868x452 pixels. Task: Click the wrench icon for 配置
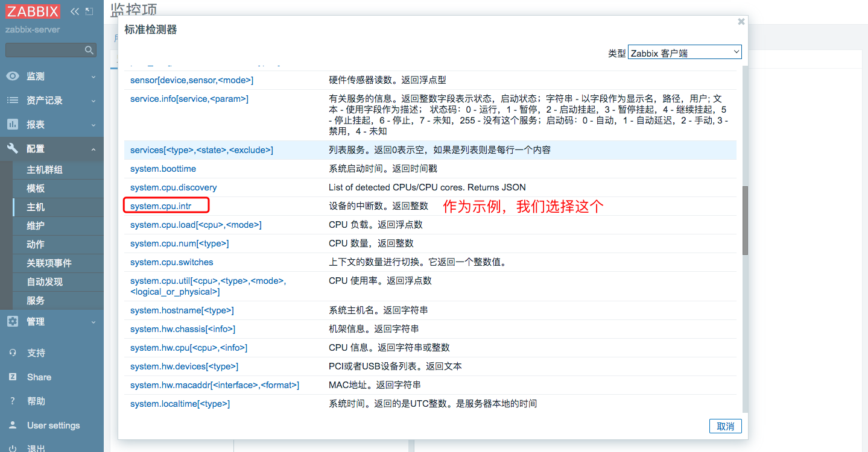[x=13, y=148]
